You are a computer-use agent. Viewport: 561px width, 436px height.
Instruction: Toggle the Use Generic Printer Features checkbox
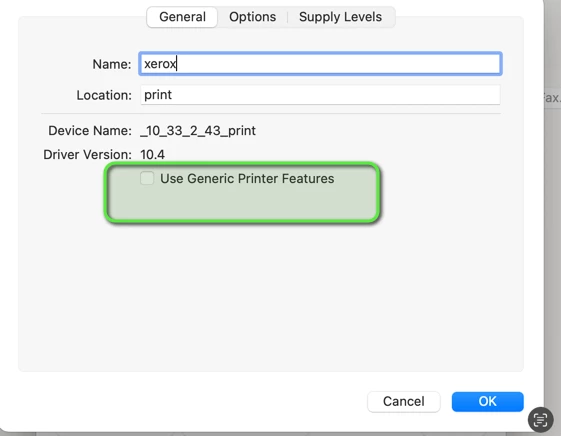(x=147, y=178)
